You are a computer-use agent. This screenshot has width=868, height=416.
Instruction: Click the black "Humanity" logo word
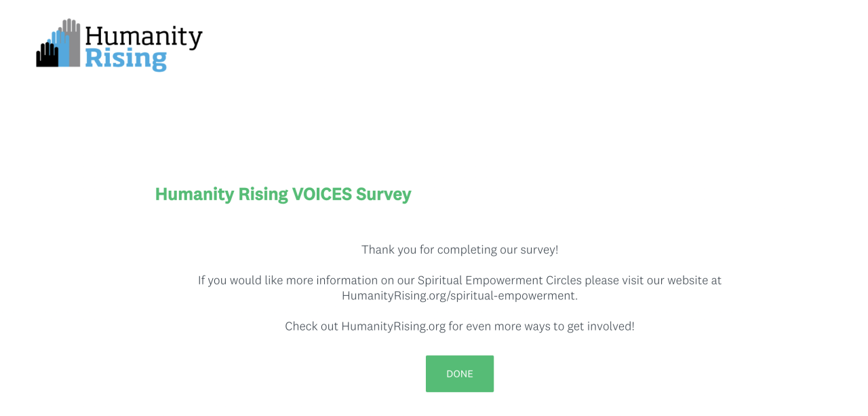pyautogui.click(x=144, y=37)
